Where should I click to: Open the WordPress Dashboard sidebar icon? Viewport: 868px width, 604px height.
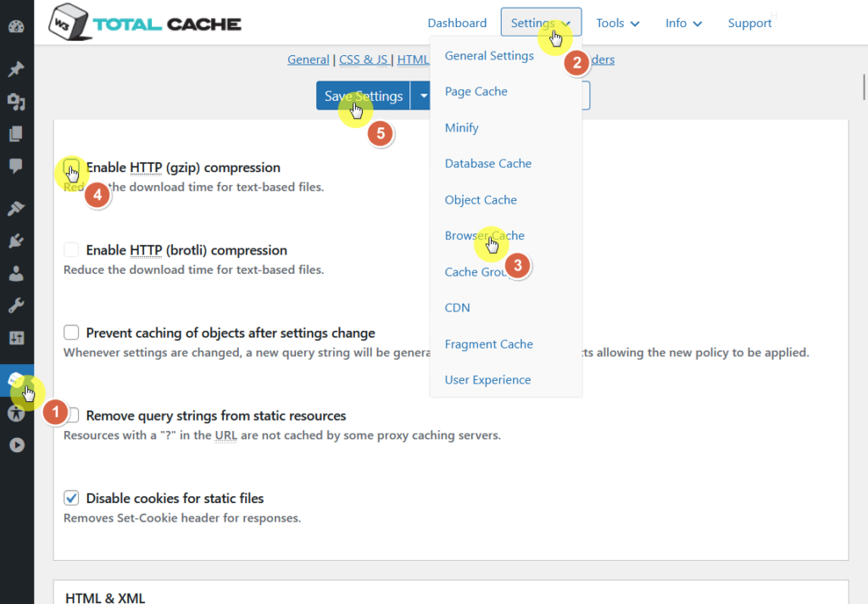(x=16, y=26)
